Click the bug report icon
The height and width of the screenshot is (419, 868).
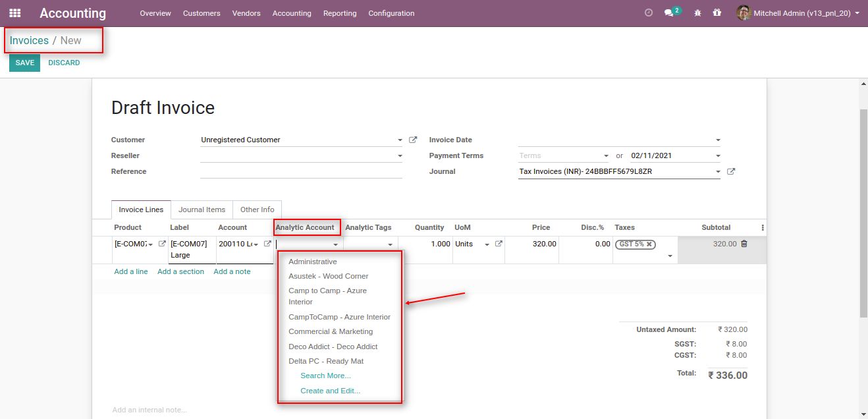(697, 13)
